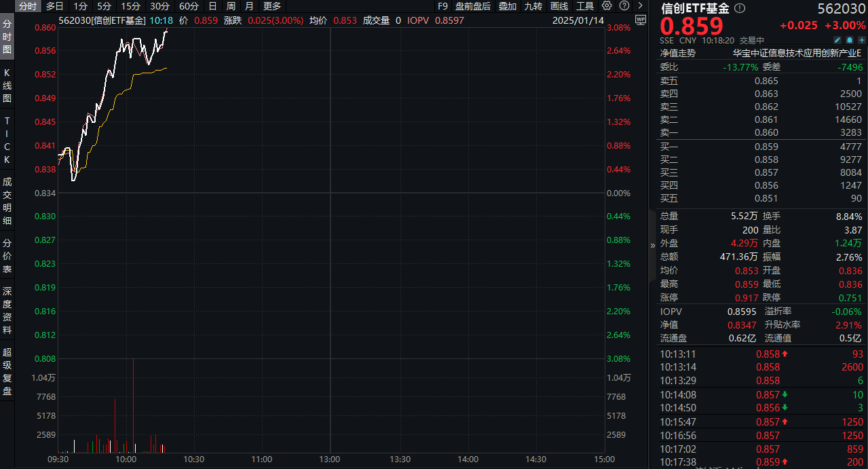This screenshot has width=868, height=469.
Task: Click the 买二 price 0.858 row
Action: tap(761, 160)
